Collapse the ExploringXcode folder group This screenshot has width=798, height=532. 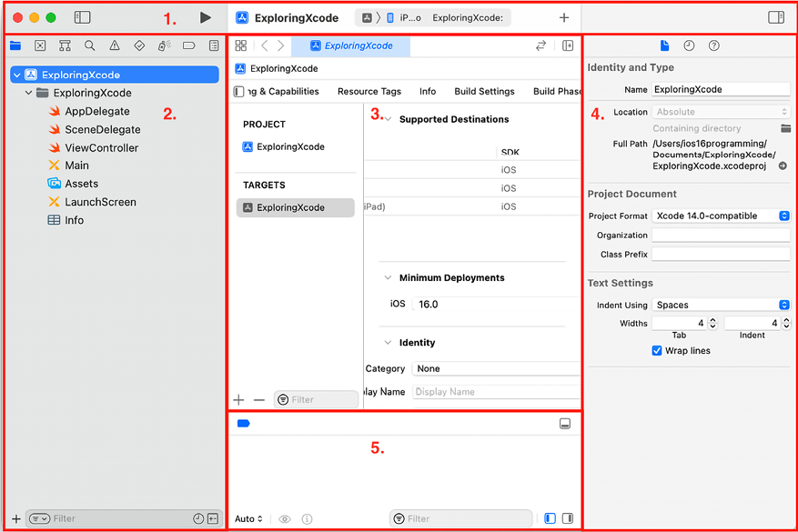pyautogui.click(x=28, y=93)
